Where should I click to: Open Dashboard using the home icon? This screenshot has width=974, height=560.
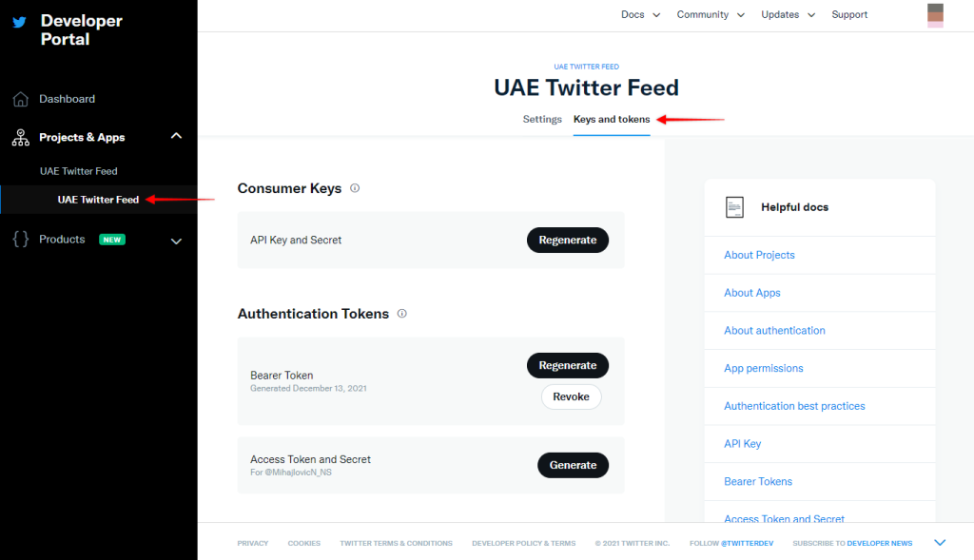pos(20,98)
